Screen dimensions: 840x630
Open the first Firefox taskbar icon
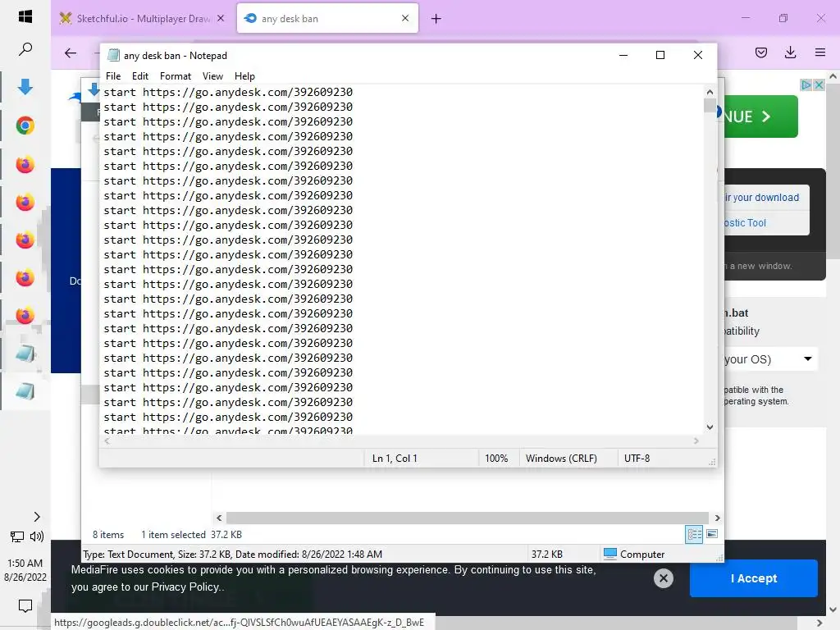[25, 164]
